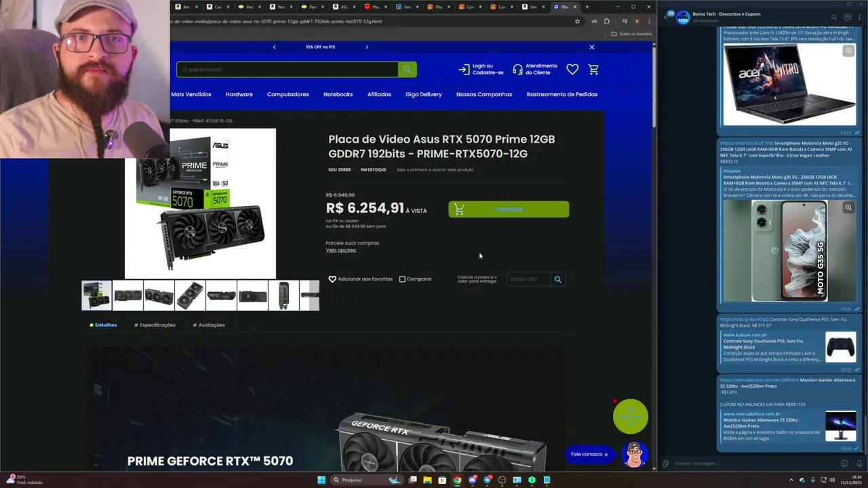Open File Explorer from taskbar
Screen dimensions: 868x488
427,480
